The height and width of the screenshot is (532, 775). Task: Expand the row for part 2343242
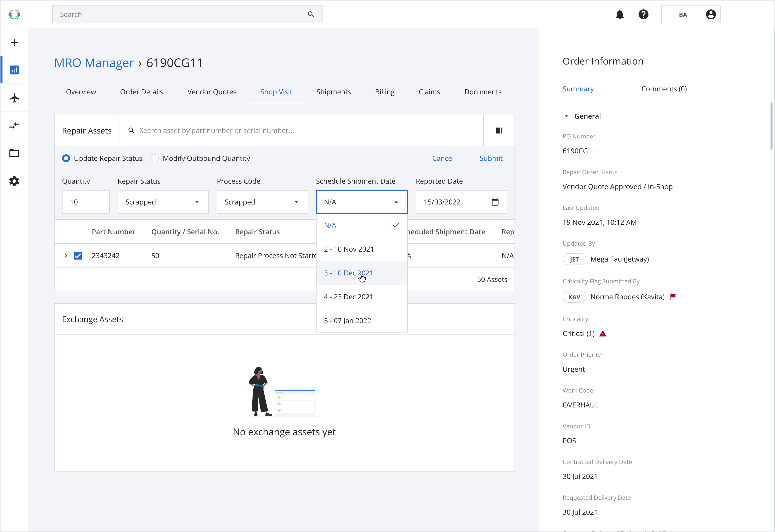click(66, 256)
